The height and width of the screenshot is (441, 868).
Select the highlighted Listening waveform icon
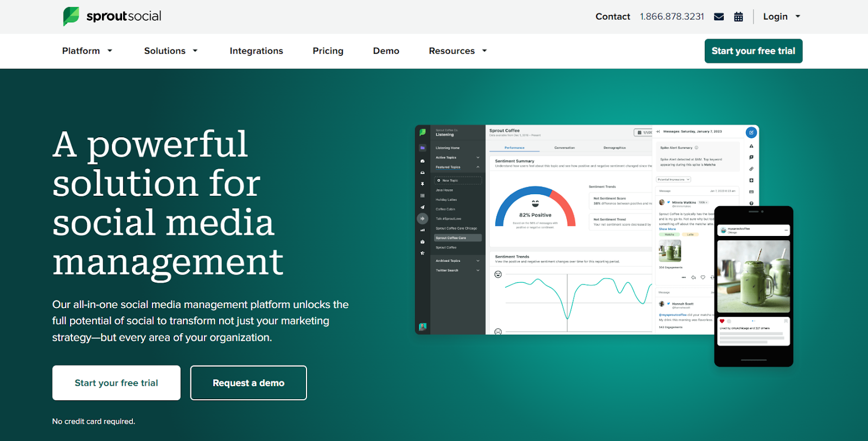pos(423,219)
